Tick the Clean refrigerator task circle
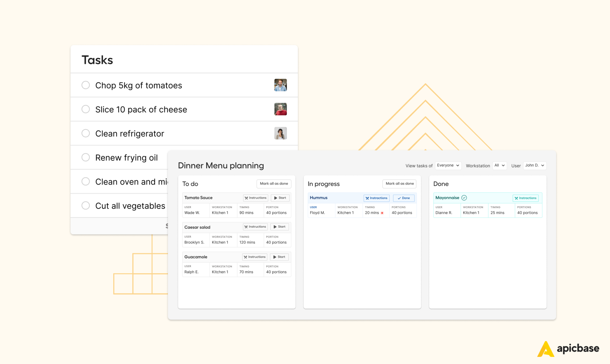The height and width of the screenshot is (364, 610). 85,133
